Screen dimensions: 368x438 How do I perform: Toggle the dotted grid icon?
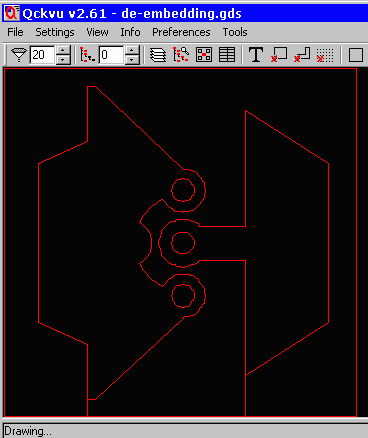click(325, 54)
